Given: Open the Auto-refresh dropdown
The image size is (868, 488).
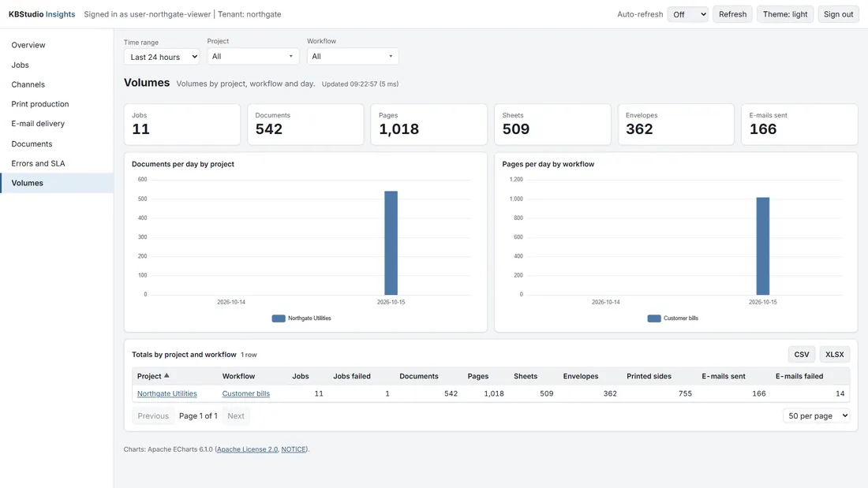Looking at the screenshot, I should click(687, 14).
